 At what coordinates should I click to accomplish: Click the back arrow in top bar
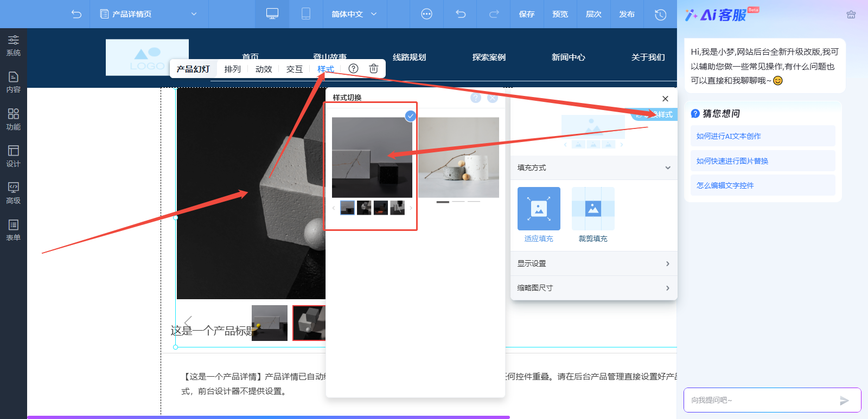pyautogui.click(x=76, y=14)
